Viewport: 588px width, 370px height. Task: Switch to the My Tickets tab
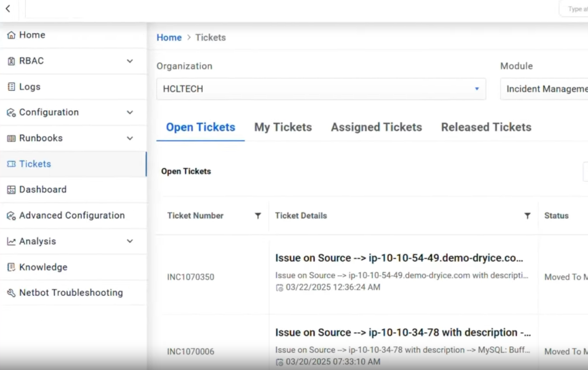tap(283, 127)
